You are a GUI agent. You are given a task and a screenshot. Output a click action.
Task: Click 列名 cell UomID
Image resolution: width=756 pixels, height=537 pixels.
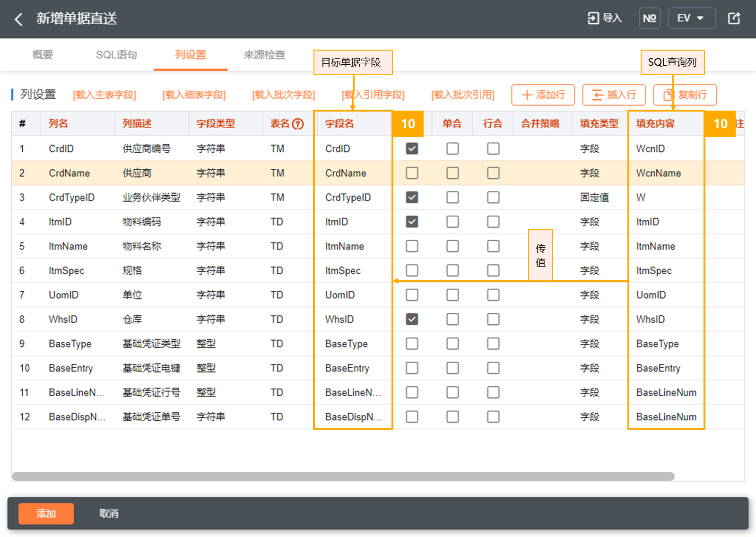tap(63, 295)
